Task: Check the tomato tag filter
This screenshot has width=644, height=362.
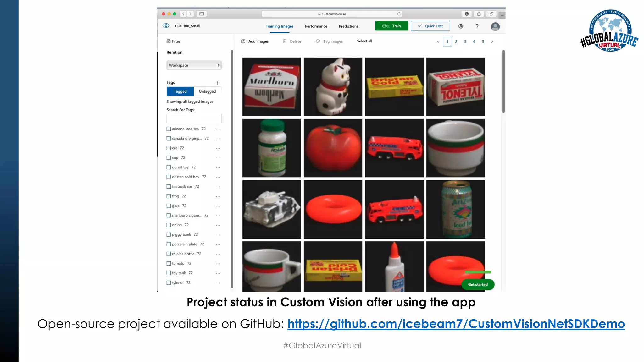Action: (169, 263)
